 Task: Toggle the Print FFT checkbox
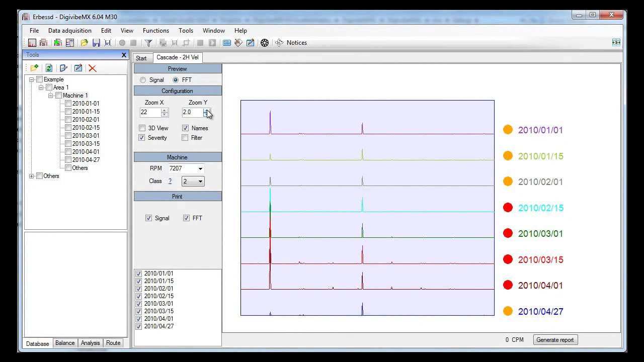(x=187, y=218)
